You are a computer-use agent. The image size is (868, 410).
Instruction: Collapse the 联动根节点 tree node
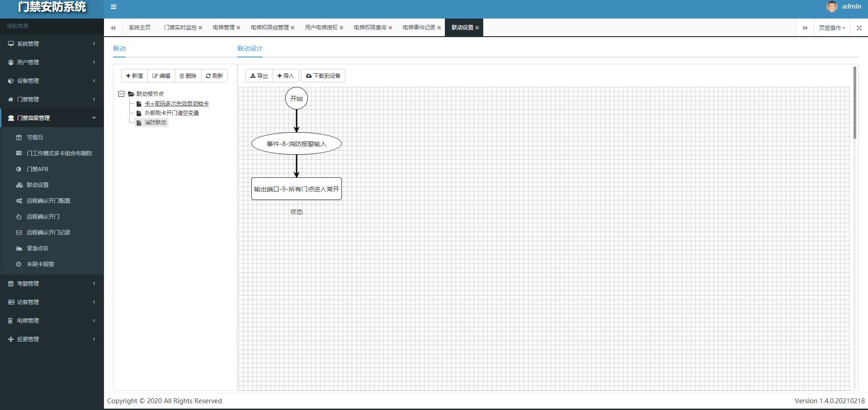122,94
